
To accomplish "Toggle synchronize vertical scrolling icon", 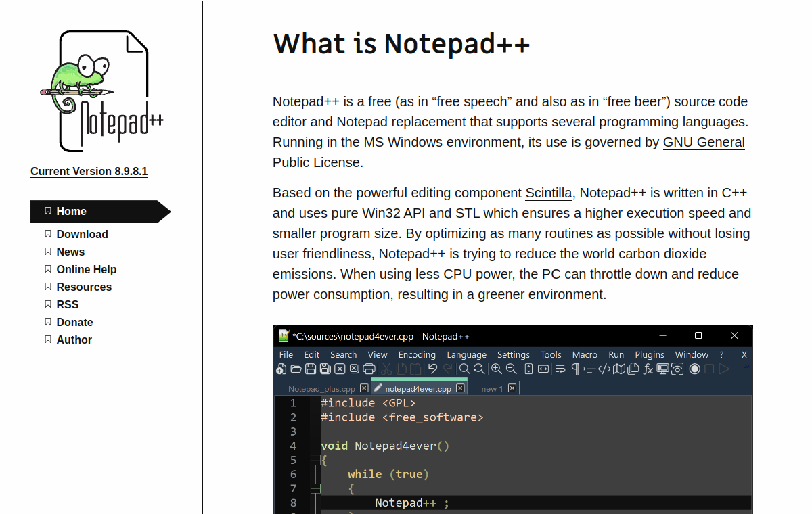I will coord(528,369).
